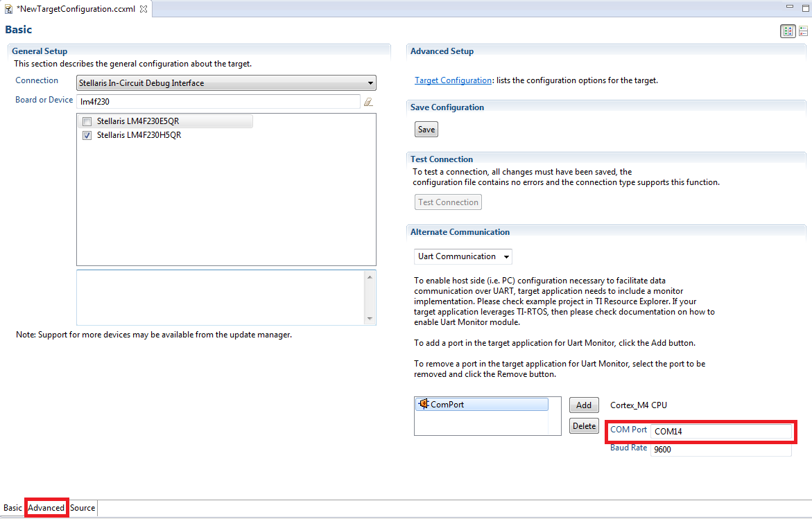Open the Uart Communication dropdown

click(x=463, y=256)
